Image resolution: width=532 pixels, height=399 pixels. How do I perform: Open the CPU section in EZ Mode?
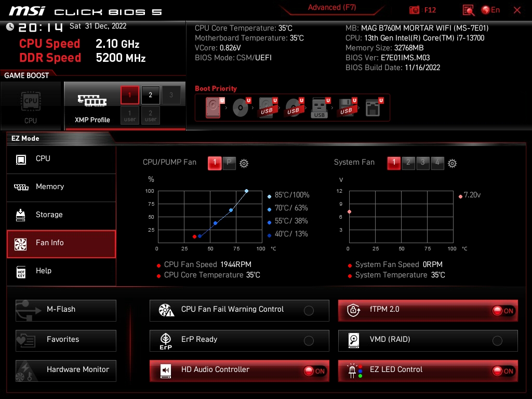click(x=61, y=159)
